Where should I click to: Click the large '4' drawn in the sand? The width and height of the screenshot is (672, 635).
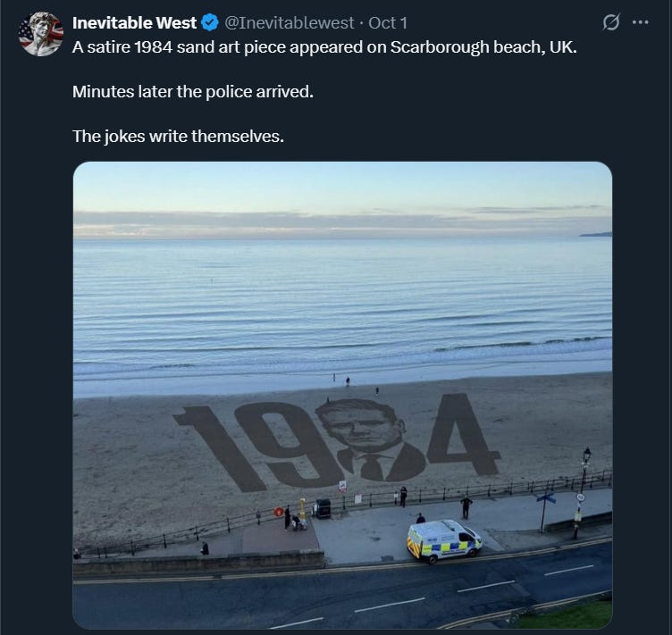point(463,433)
